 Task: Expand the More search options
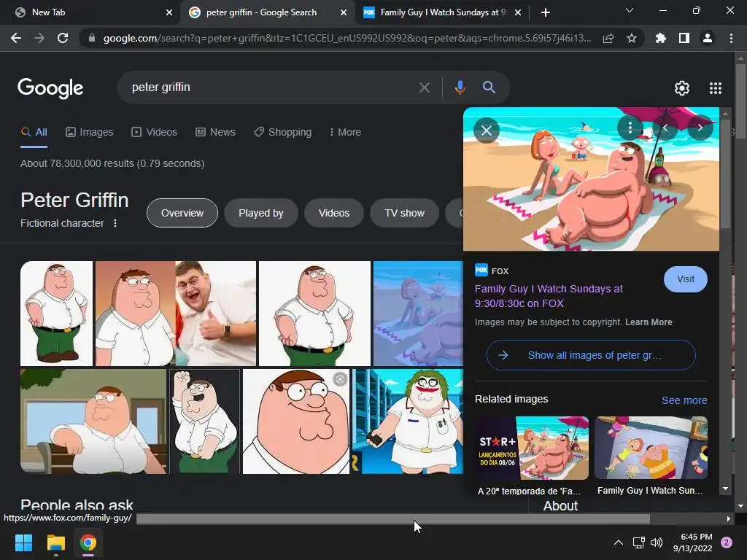point(345,132)
